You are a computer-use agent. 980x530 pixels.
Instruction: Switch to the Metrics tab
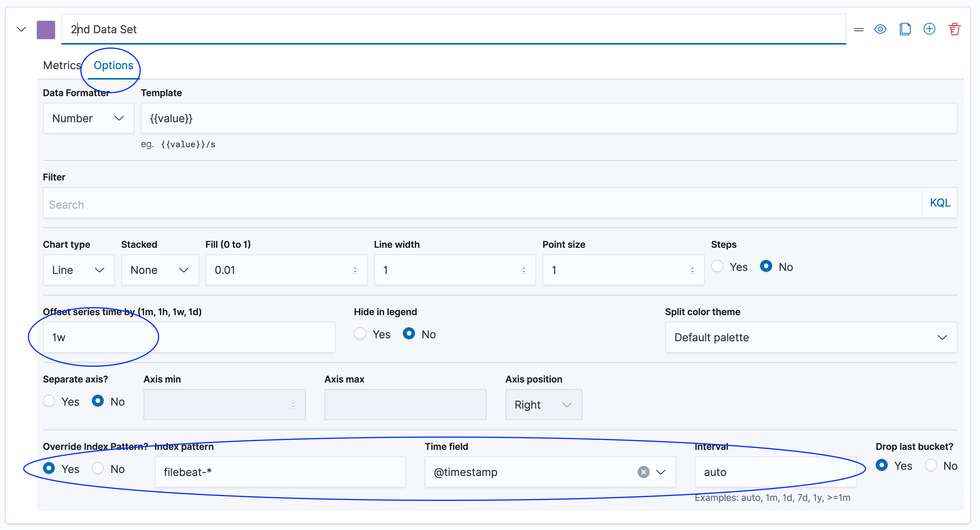pos(62,66)
